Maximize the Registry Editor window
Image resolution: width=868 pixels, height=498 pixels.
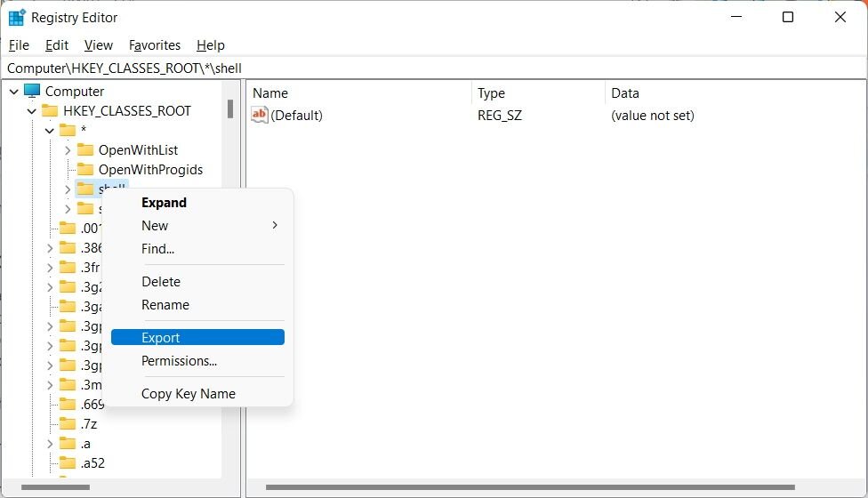point(788,17)
